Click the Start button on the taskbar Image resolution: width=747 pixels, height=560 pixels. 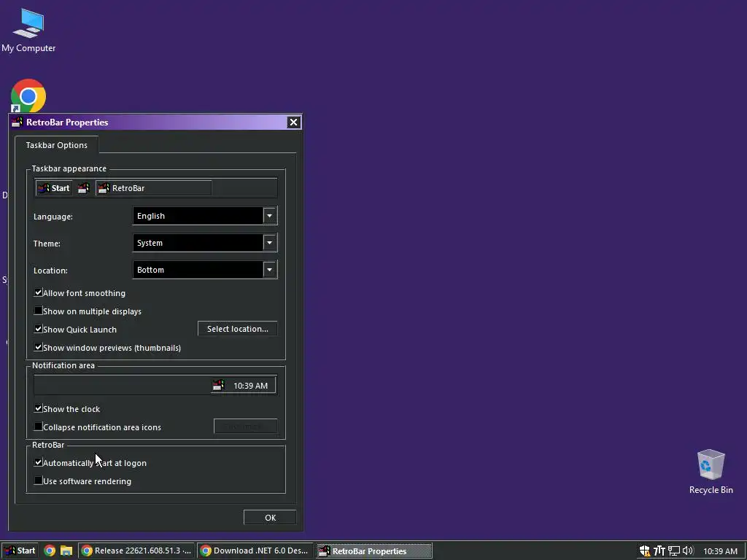click(x=20, y=551)
